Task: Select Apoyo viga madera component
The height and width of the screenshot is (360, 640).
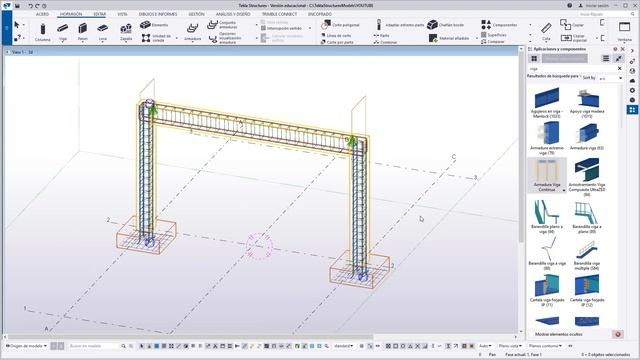Action: [x=587, y=103]
